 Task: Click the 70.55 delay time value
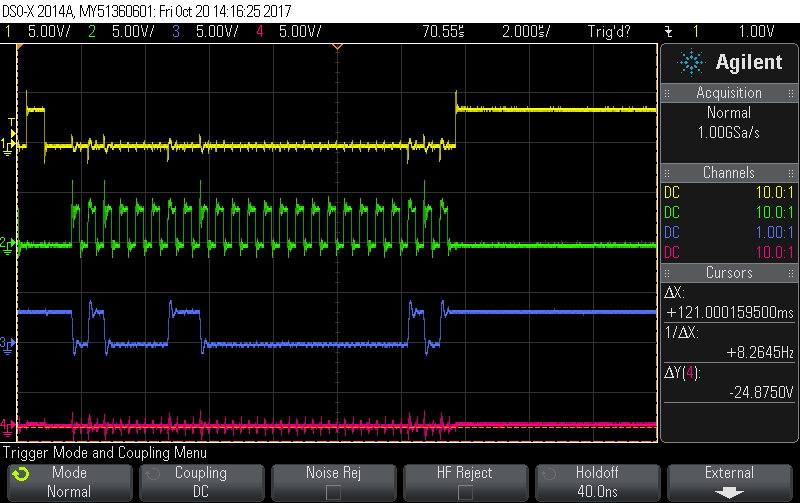coord(443,32)
